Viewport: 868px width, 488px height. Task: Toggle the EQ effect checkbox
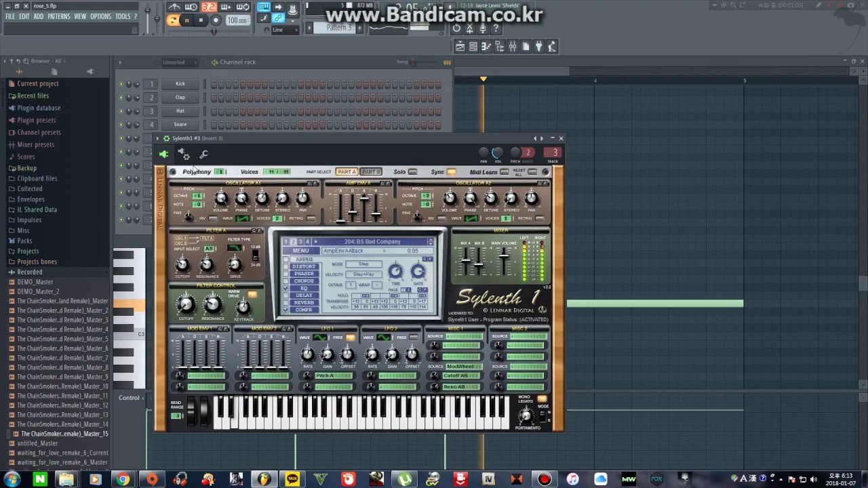click(x=286, y=288)
